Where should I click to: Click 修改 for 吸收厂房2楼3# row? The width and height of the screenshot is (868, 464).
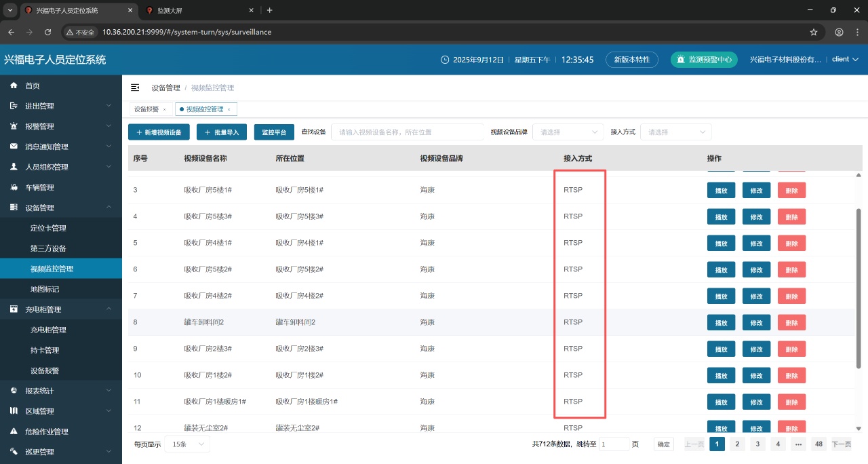coord(757,349)
